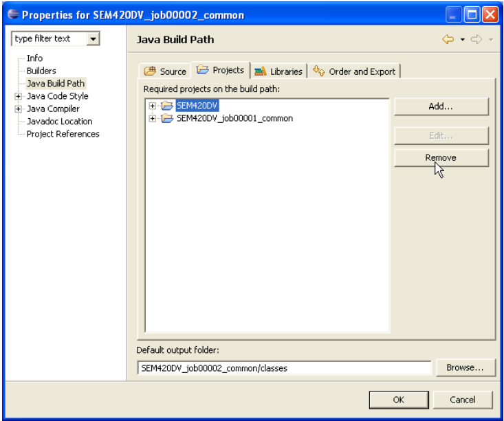
Task: Click the back navigation arrow icon
Action: 448,40
